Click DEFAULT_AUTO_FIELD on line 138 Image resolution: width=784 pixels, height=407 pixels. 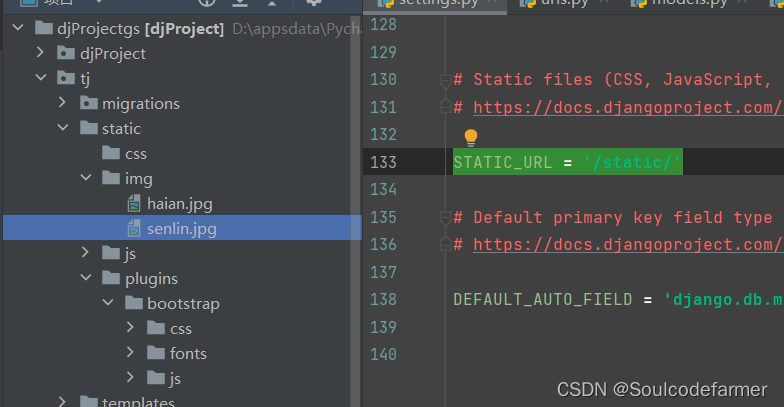coord(542,300)
